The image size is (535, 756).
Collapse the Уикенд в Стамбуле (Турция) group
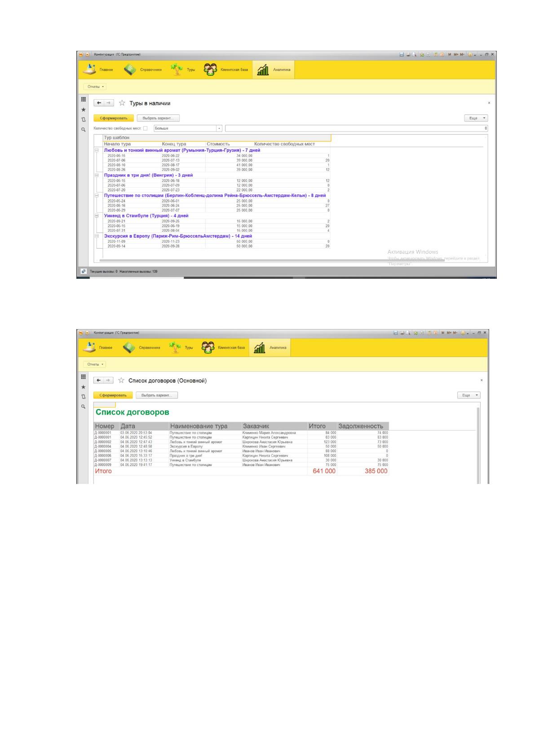coord(97,215)
